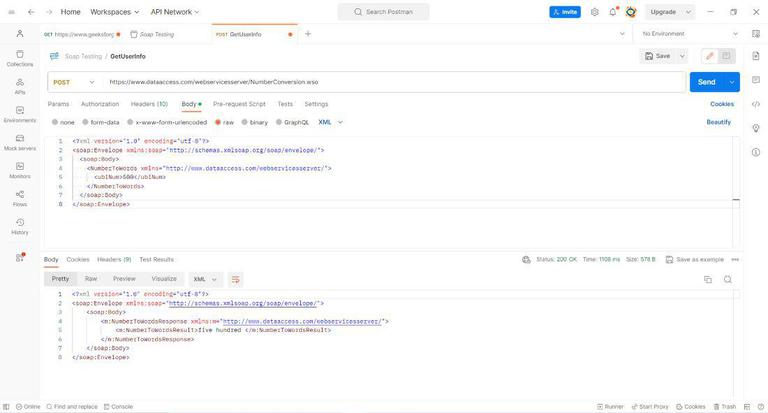Viewport: 768px width, 413px height.
Task: Click the user avatar icon
Action: pos(631,12)
